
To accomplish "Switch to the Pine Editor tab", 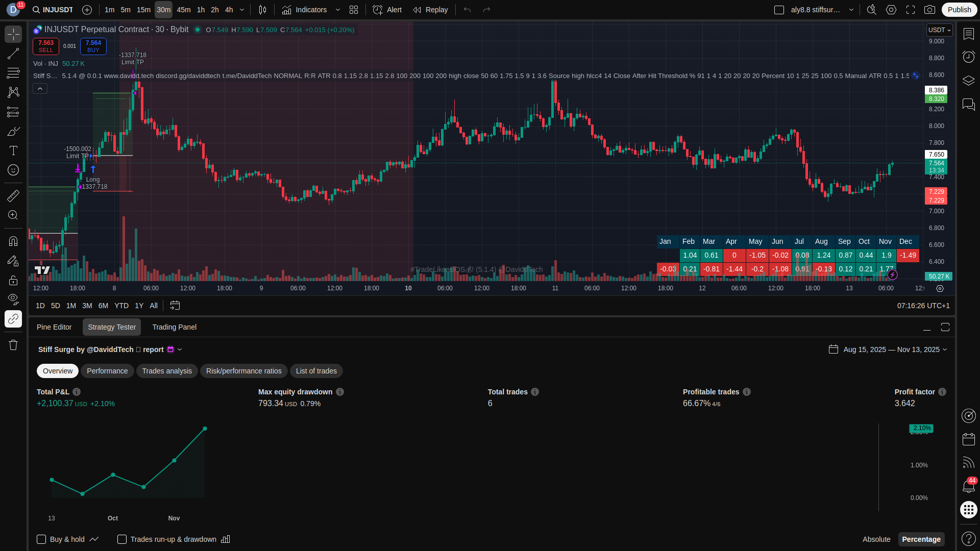I will coord(54,327).
